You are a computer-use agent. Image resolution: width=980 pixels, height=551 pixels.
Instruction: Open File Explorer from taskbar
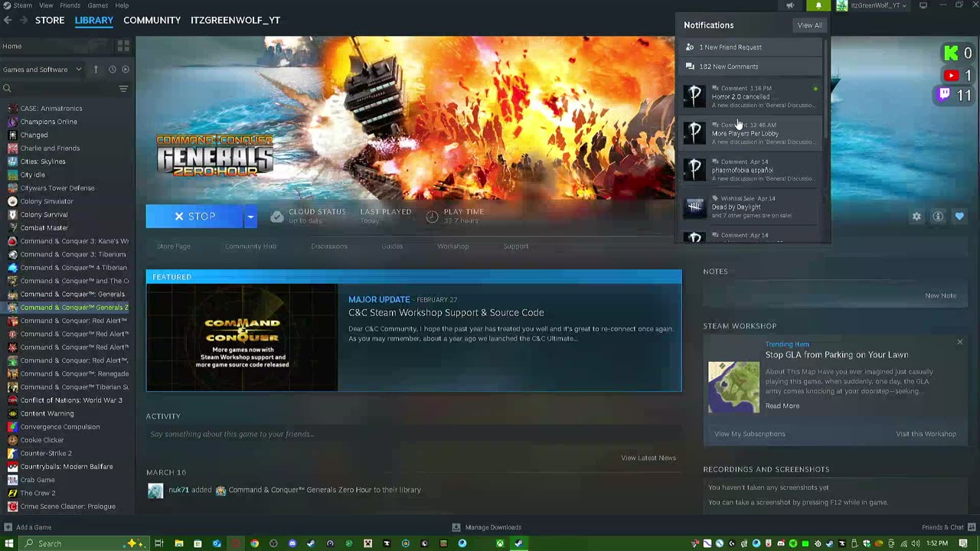(x=178, y=543)
